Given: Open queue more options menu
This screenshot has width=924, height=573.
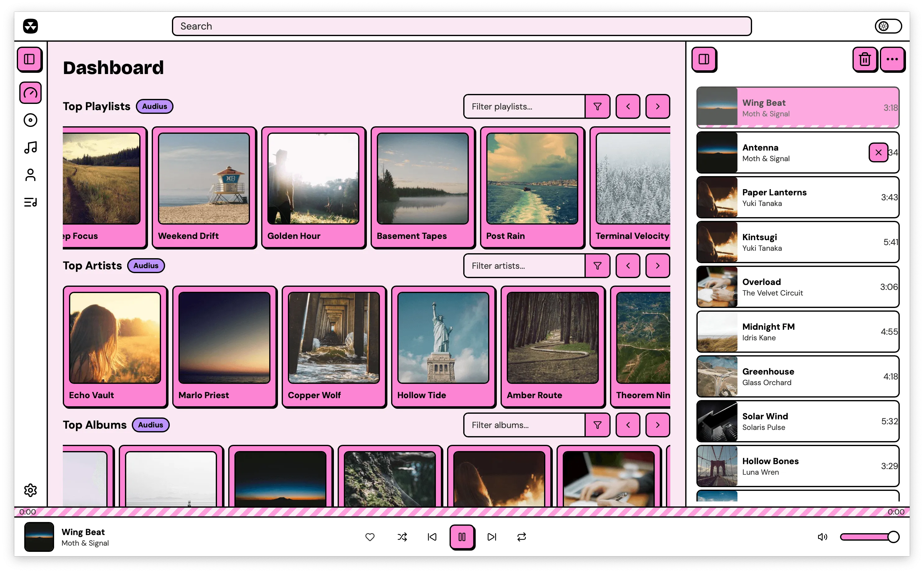Looking at the screenshot, I should (892, 59).
